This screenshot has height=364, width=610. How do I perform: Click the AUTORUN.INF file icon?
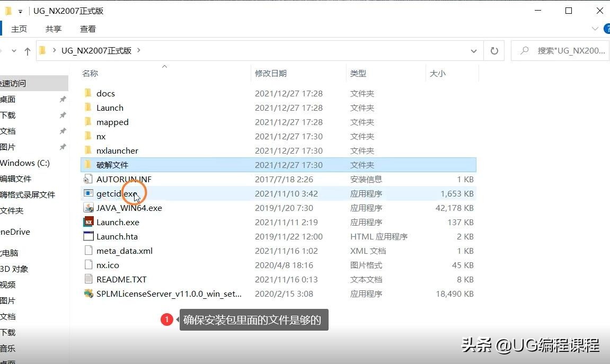point(89,179)
